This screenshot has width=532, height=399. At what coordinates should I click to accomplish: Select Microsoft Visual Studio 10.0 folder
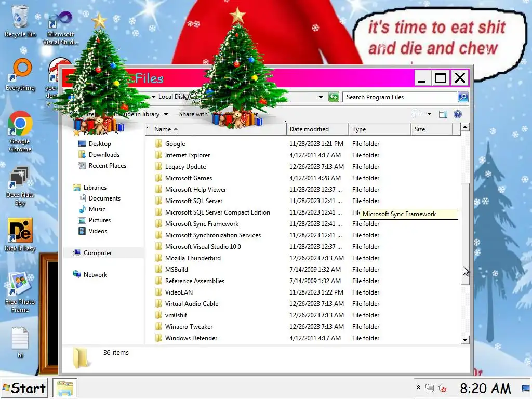click(203, 247)
